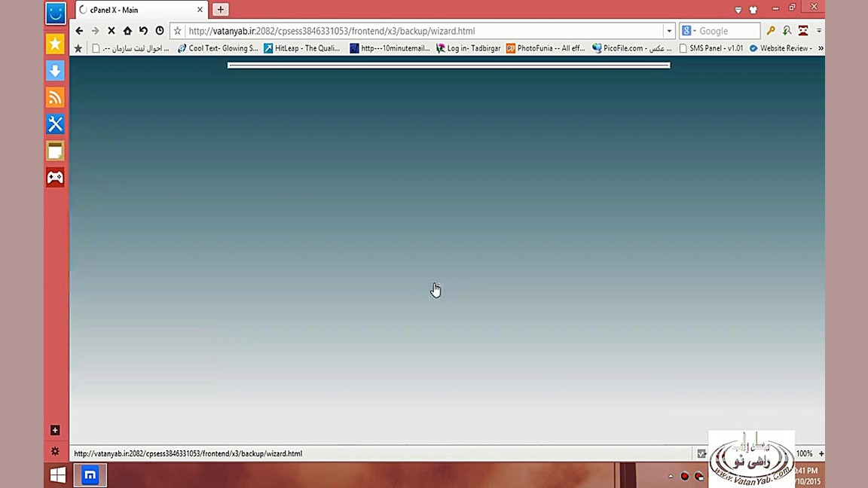
Task: Click the status bar activity monitor icon
Action: 701,453
